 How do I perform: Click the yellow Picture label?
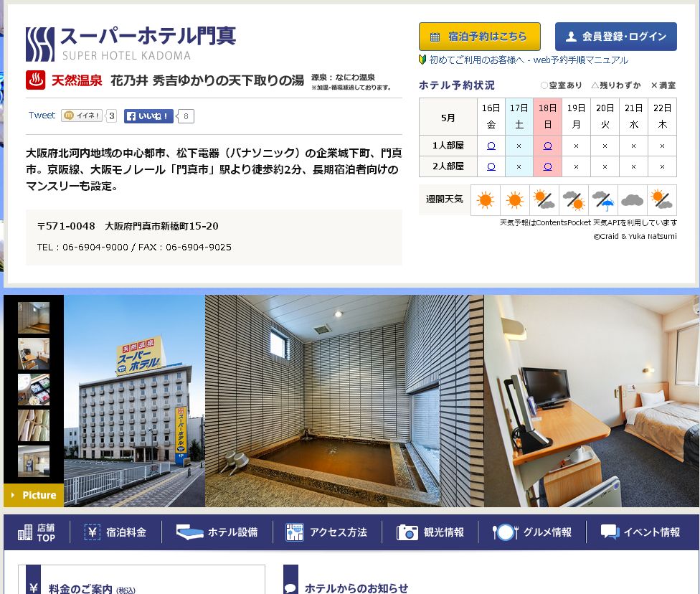point(34,495)
